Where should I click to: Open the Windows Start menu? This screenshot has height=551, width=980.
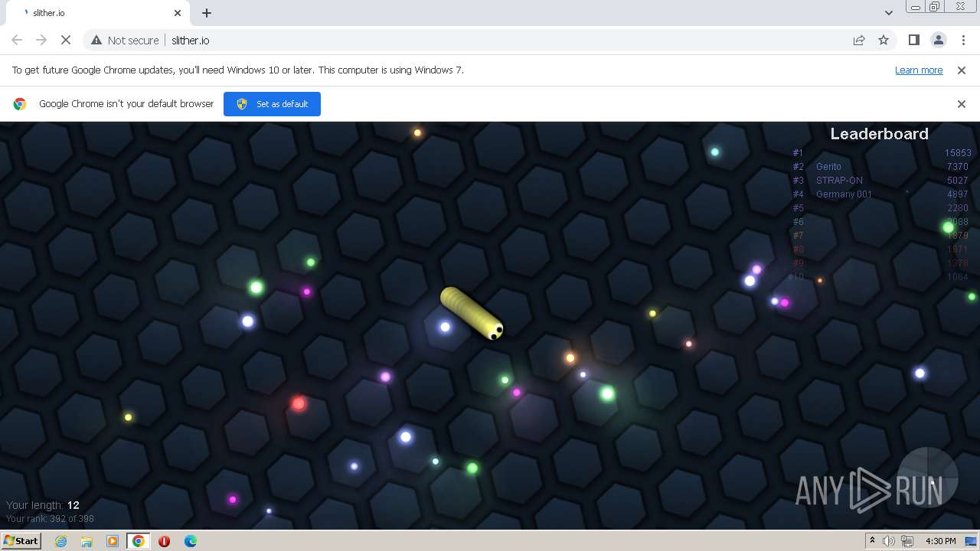(21, 541)
